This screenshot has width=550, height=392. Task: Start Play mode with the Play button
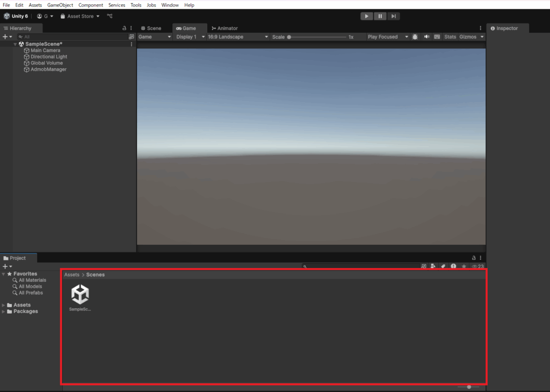(366, 16)
